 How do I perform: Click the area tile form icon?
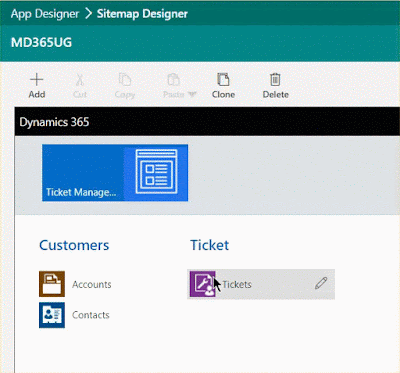tap(156, 171)
